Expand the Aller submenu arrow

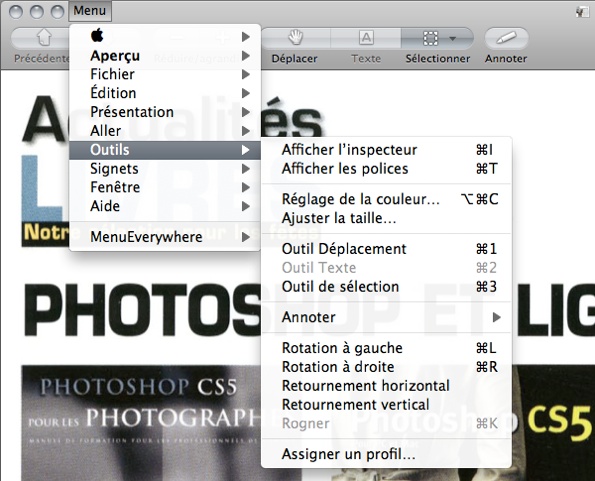pos(246,131)
